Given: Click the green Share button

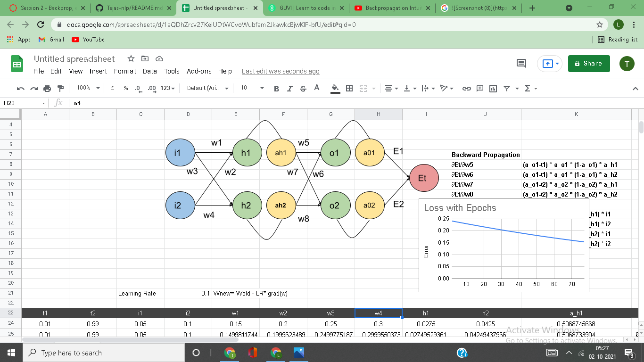Looking at the screenshot, I should pos(589,64).
